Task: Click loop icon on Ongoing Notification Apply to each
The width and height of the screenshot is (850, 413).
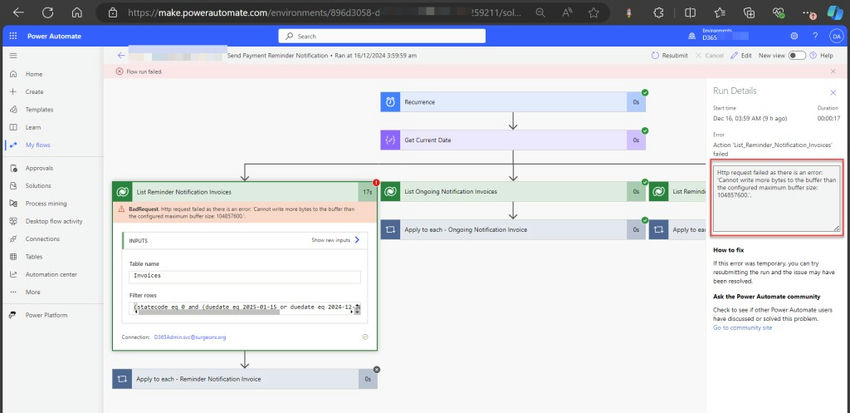Action: (390, 229)
